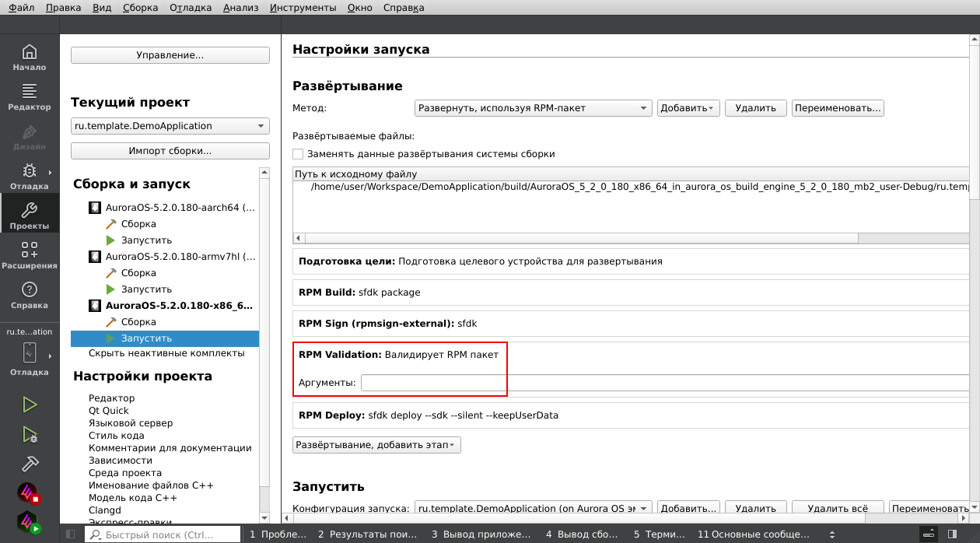Image resolution: width=980 pixels, height=543 pixels.
Task: Click the Импорт сборки... button
Action: point(170,151)
